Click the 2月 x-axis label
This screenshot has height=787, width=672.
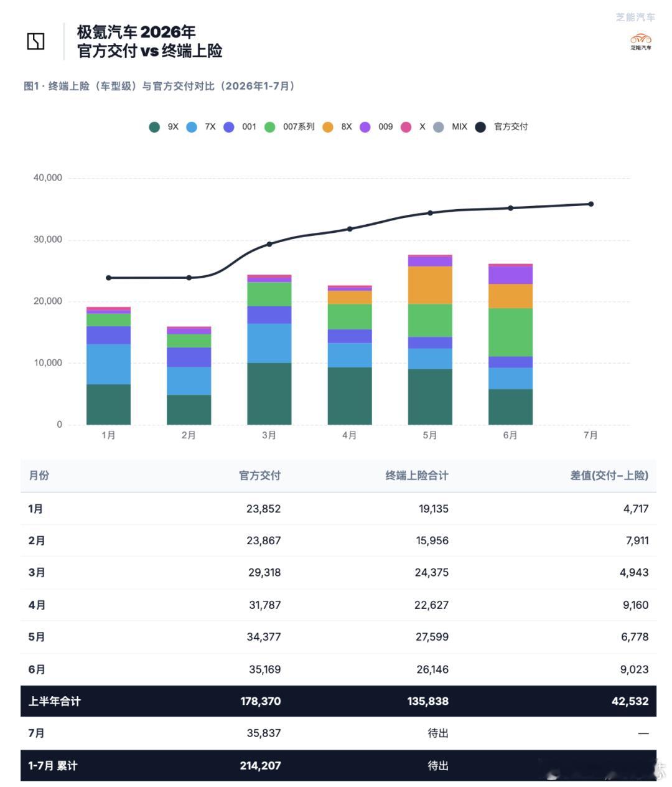(x=189, y=435)
